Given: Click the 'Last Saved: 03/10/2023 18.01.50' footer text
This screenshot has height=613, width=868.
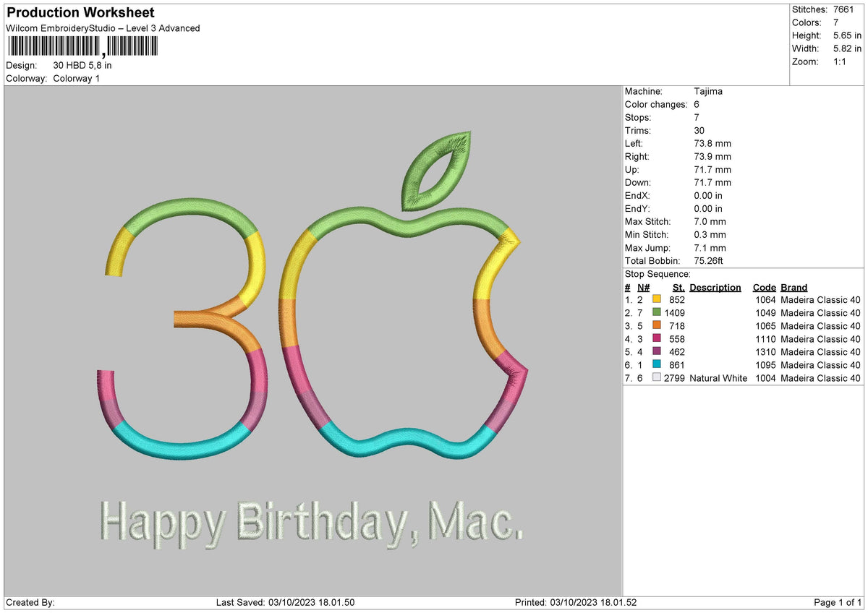Looking at the screenshot, I should click(x=285, y=603).
